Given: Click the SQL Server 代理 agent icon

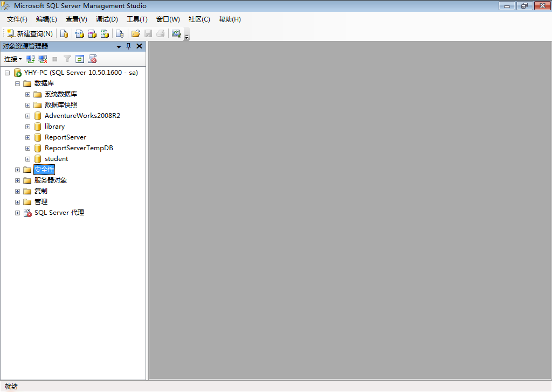Looking at the screenshot, I should coord(27,213).
